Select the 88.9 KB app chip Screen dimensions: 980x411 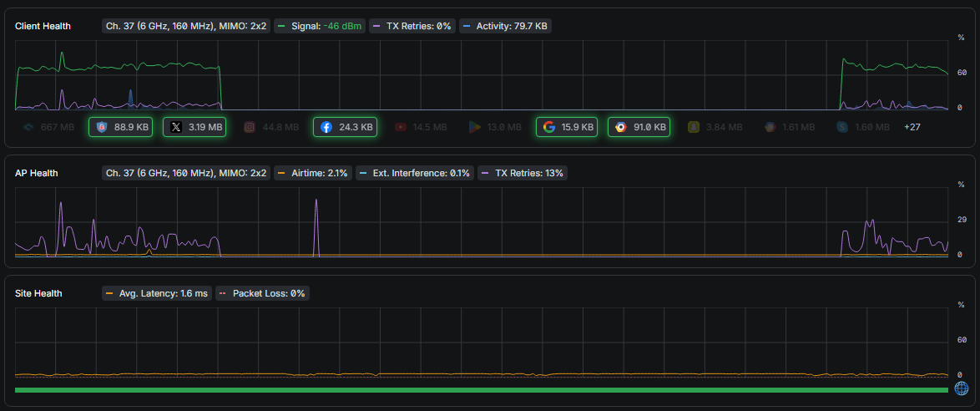[x=121, y=127]
